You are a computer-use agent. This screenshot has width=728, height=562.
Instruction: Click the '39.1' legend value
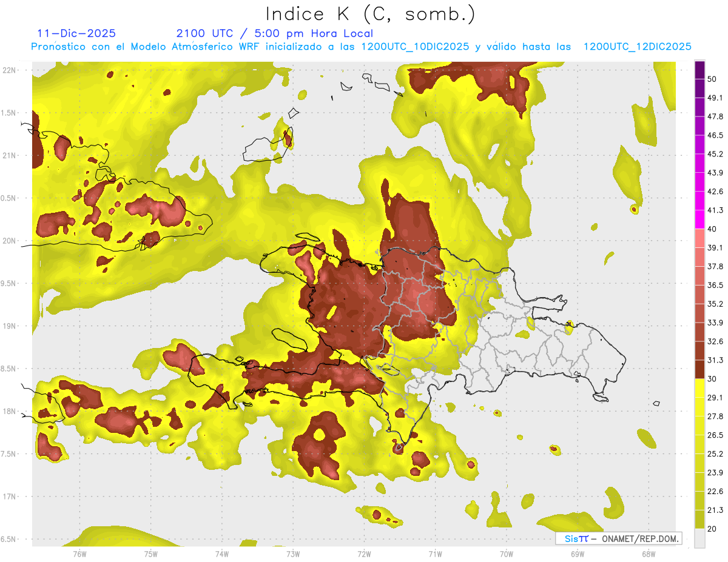[715, 248]
